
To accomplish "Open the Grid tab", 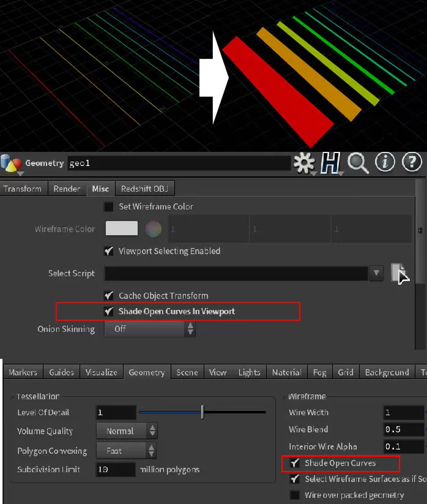I will [x=346, y=372].
